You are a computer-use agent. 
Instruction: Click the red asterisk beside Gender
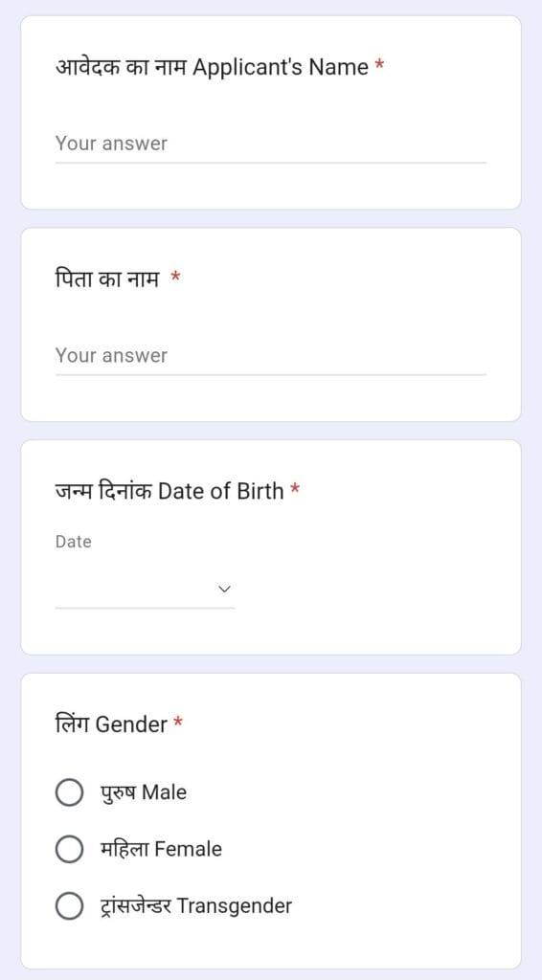178,723
